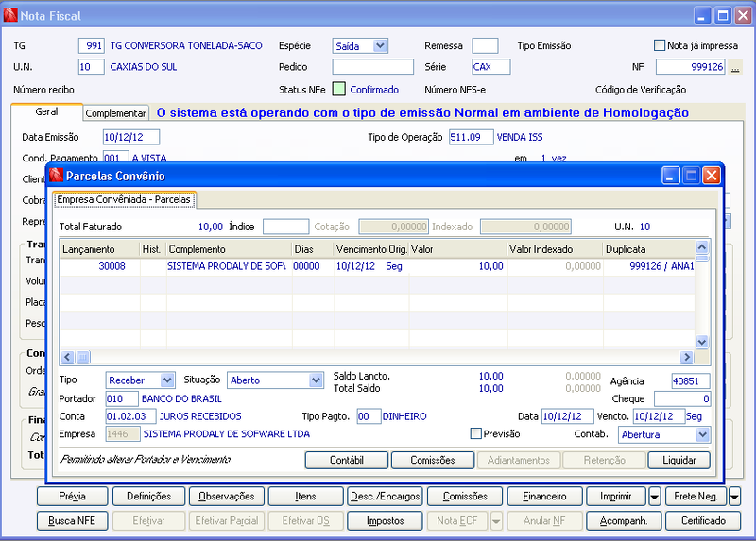Image resolution: width=756 pixels, height=541 pixels.
Task: Click the Impostos button
Action: (x=385, y=521)
